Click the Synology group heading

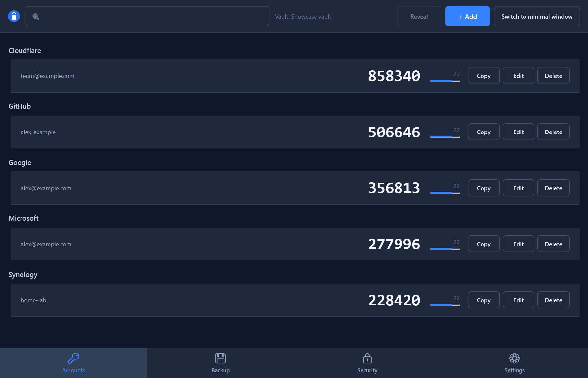pyautogui.click(x=23, y=275)
